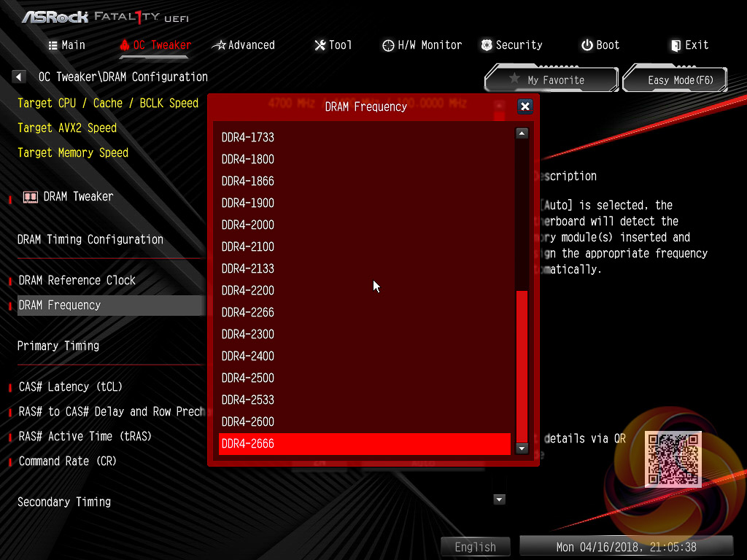Click the DRAM Tweaker memory chip icon
Viewport: 747px width, 560px height.
pyautogui.click(x=31, y=197)
